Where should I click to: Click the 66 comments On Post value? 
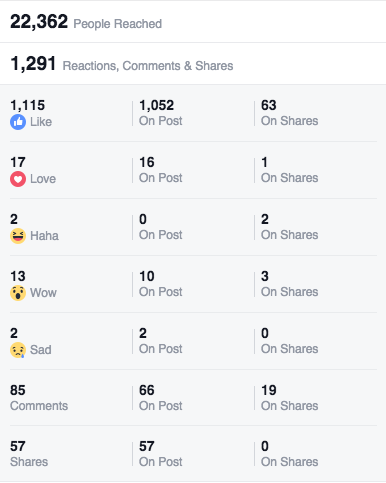click(147, 390)
